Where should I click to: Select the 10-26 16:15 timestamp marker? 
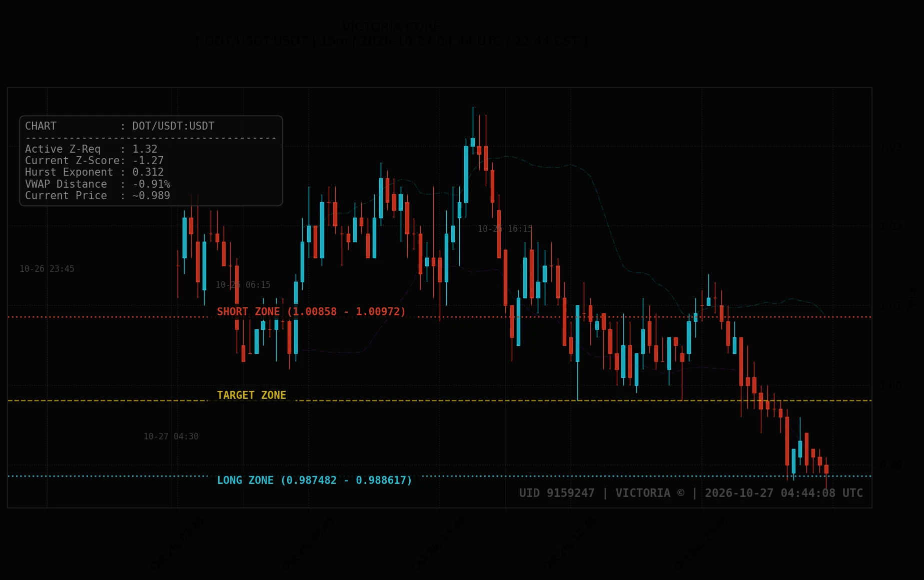point(505,229)
